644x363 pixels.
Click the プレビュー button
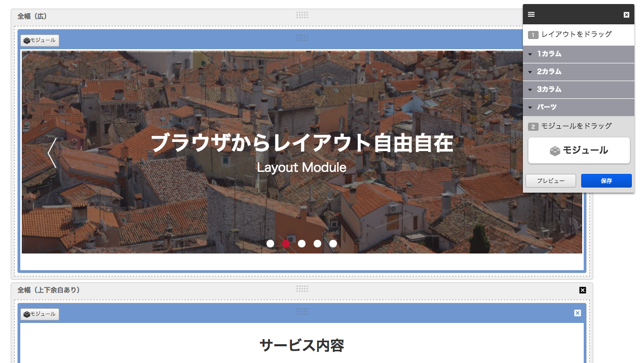(550, 181)
